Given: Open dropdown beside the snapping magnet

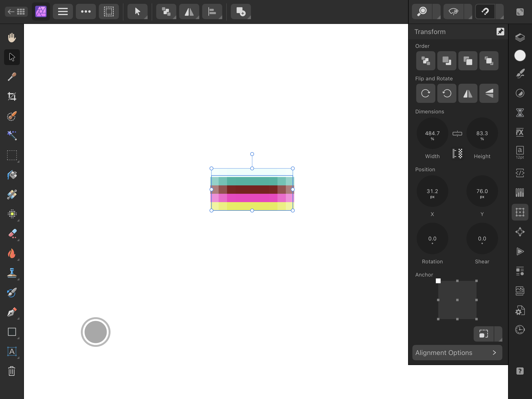Looking at the screenshot, I should click(500, 11).
